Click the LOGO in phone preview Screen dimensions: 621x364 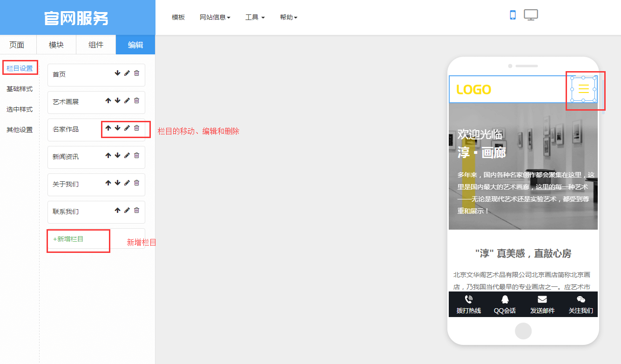(x=473, y=89)
